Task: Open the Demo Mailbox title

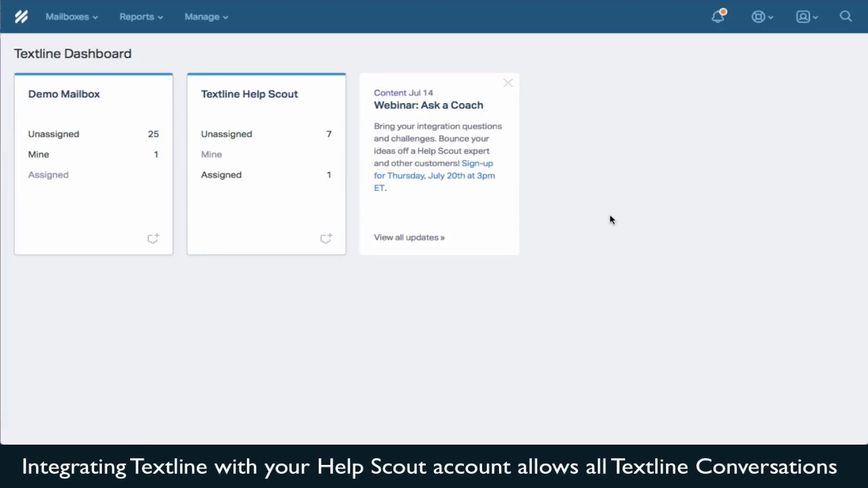Action: 64,94
